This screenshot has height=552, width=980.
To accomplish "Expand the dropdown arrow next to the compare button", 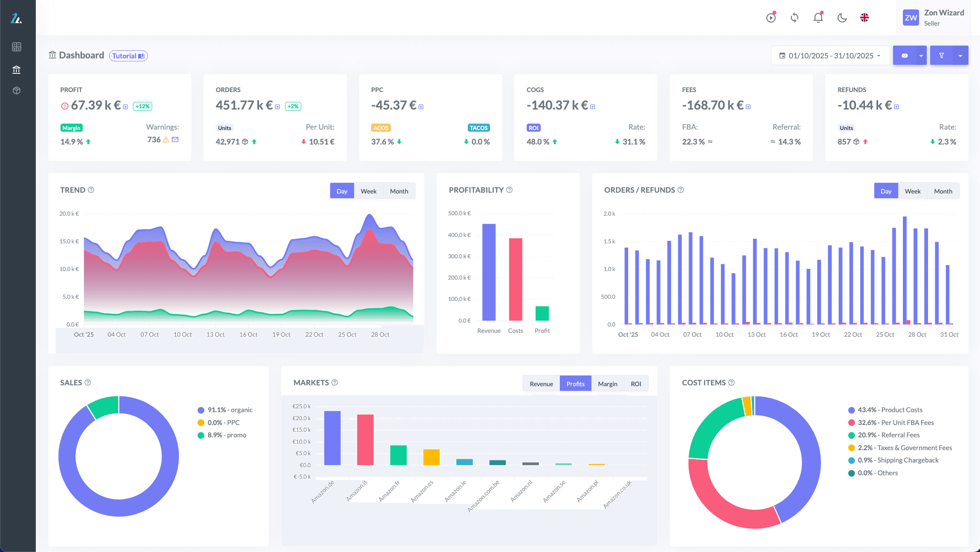I will pos(921,56).
